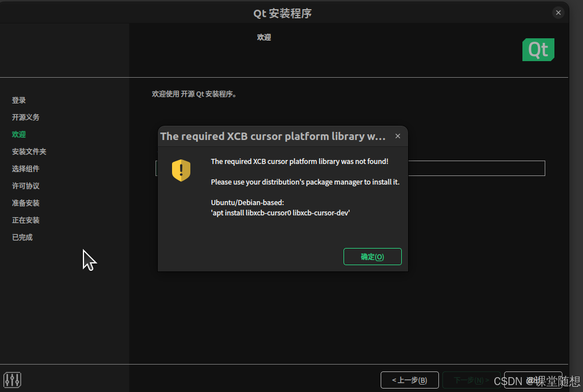The width and height of the screenshot is (583, 392).
Task: Click the dialog title 'The required XCB cursor...'
Action: pyautogui.click(x=273, y=137)
